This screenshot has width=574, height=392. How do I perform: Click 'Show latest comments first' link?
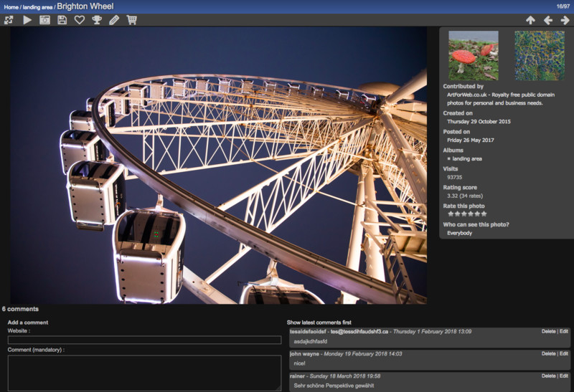[319, 323]
